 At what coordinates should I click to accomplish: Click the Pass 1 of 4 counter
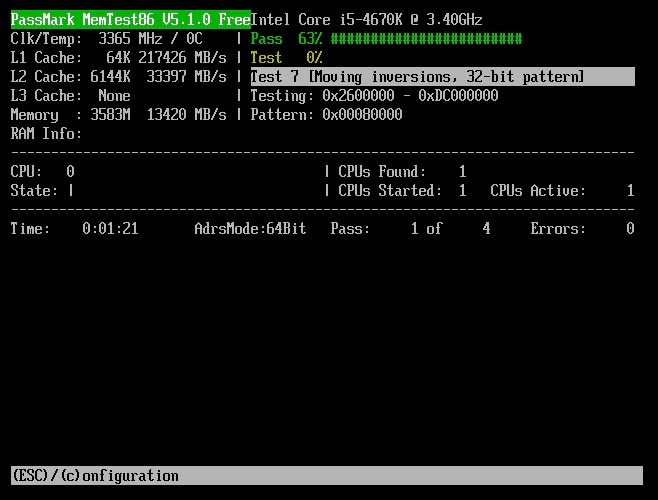(410, 229)
